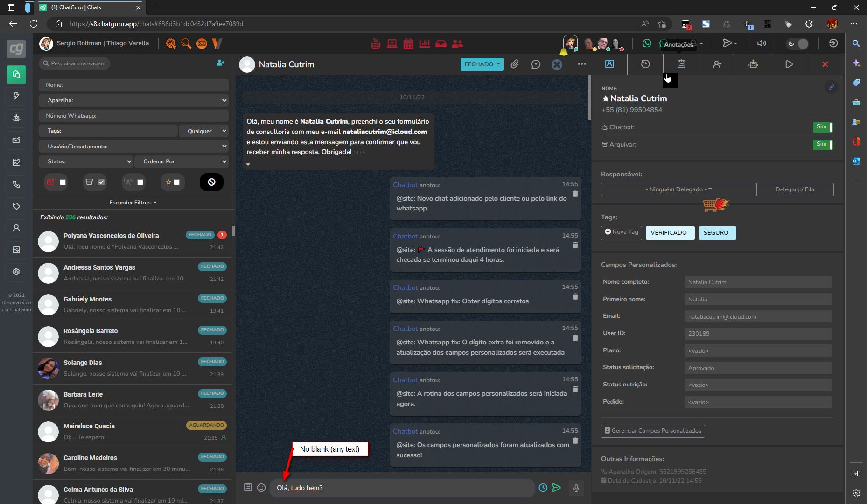867x504 pixels.
Task: Switch to the contact info tab
Action: (609, 64)
